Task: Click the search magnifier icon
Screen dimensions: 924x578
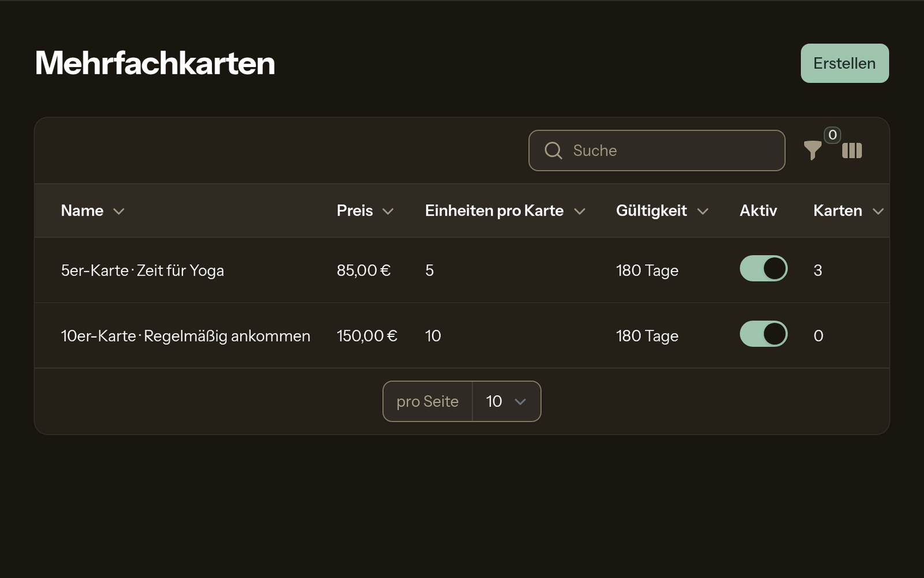Action: click(x=553, y=150)
